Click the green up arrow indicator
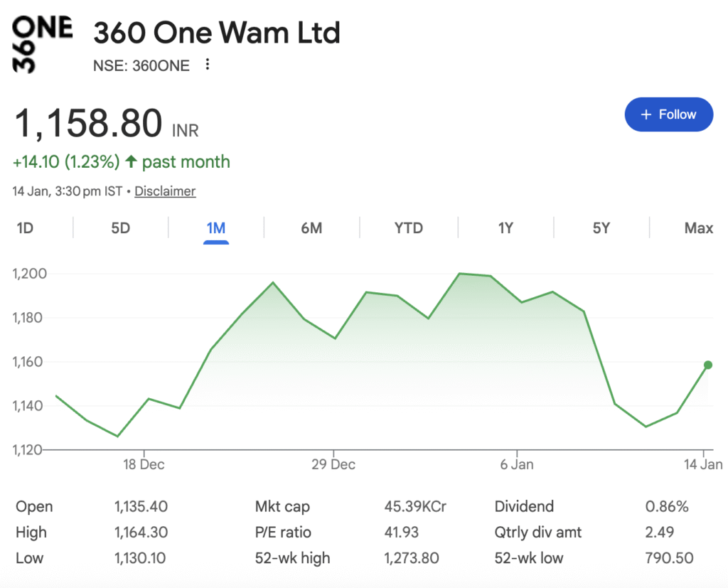 131,161
